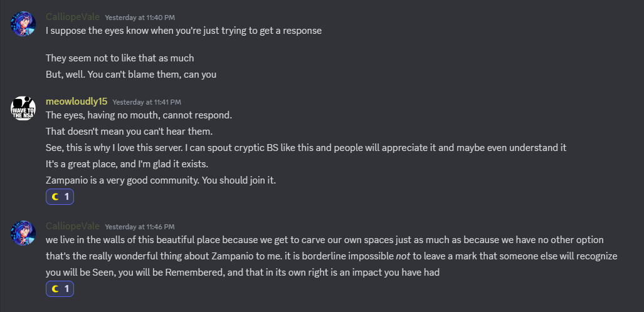Click the line 'That doesn't mean you can't hear them.'

point(130,132)
